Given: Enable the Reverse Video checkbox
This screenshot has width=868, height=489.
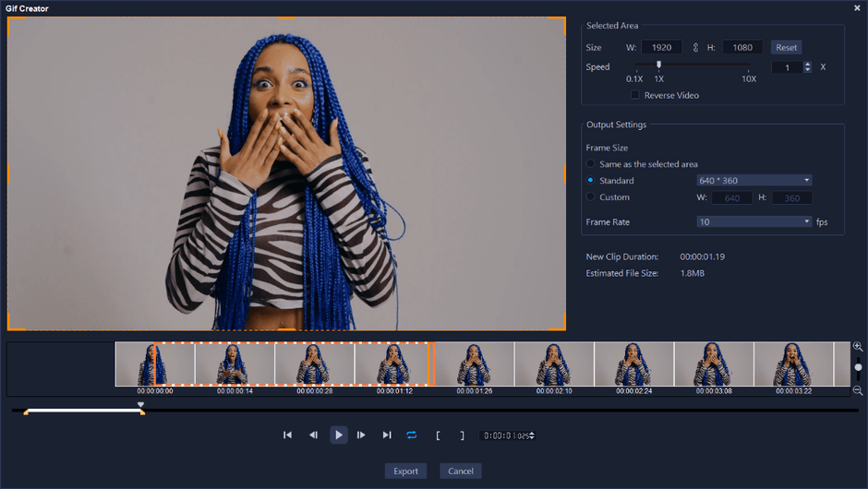Looking at the screenshot, I should click(635, 95).
